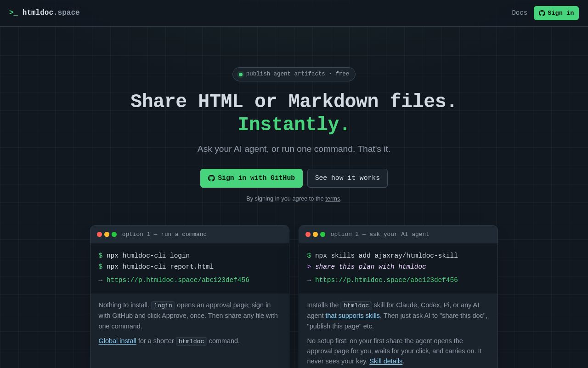Open the "that supports skills" link
Image resolution: width=588 pixels, height=368 pixels.
(x=353, y=316)
